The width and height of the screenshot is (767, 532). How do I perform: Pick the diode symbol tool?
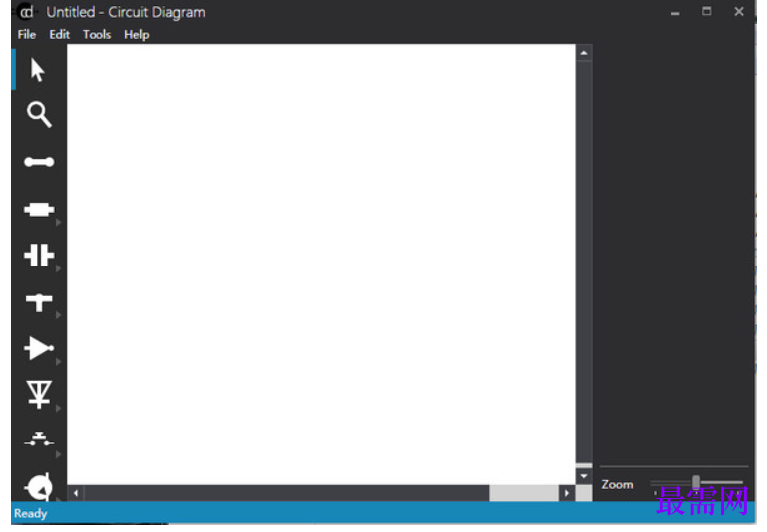tap(39, 394)
